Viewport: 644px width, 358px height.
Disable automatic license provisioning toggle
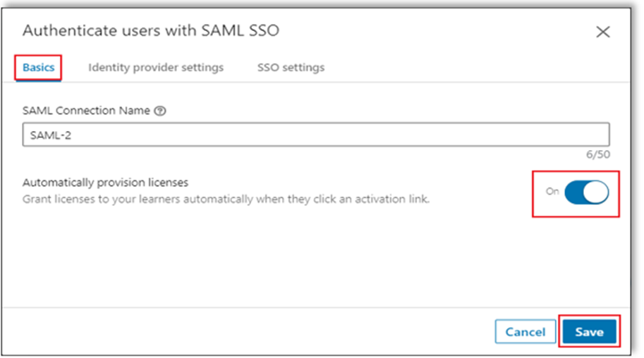pyautogui.click(x=586, y=192)
